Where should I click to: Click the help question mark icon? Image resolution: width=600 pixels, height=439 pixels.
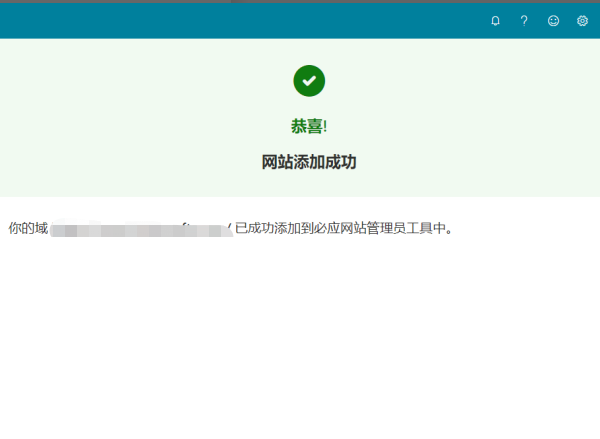pyautogui.click(x=524, y=21)
